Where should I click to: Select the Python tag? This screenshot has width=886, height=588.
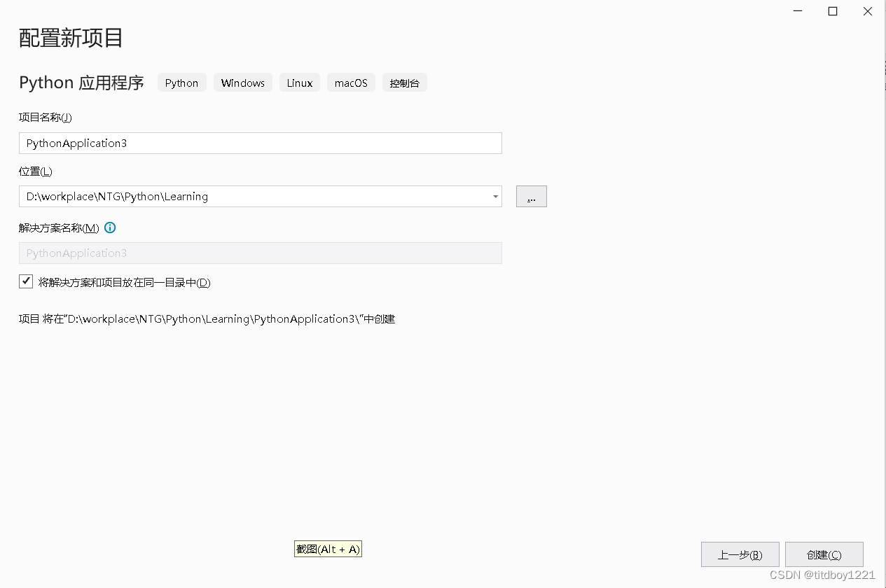click(x=181, y=83)
